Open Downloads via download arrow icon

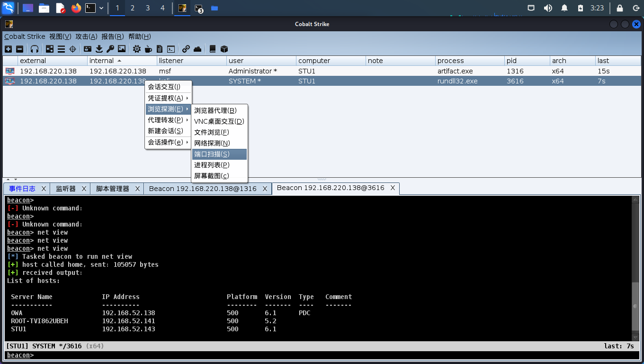click(x=99, y=49)
